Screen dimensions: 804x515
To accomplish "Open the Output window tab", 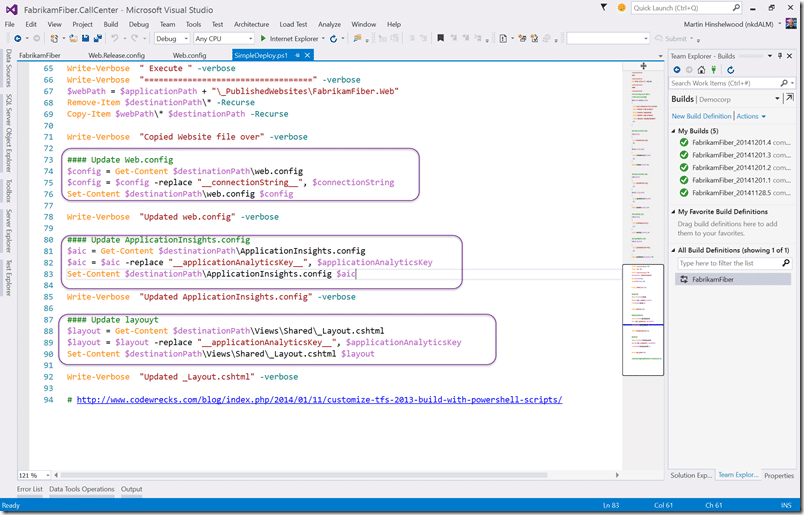I will click(132, 489).
